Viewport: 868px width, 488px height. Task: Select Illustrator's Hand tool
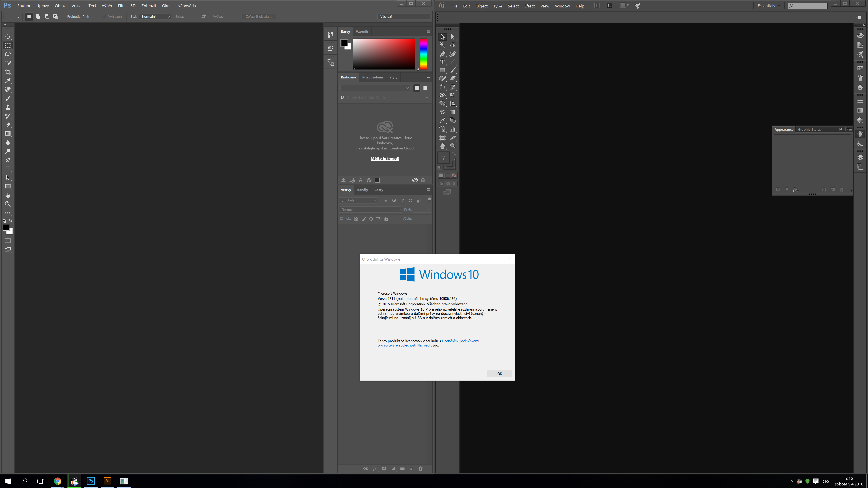pos(442,146)
